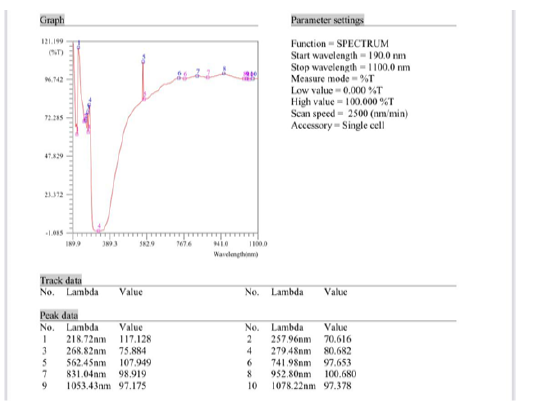
Task: Click peak value '70.616'
Action: coord(338,339)
